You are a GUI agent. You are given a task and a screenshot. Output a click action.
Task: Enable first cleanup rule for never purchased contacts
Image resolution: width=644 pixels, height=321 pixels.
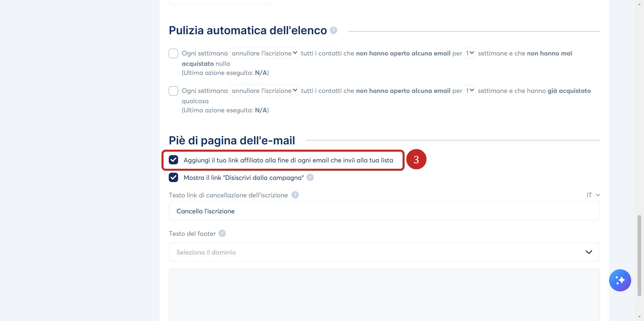pyautogui.click(x=173, y=53)
